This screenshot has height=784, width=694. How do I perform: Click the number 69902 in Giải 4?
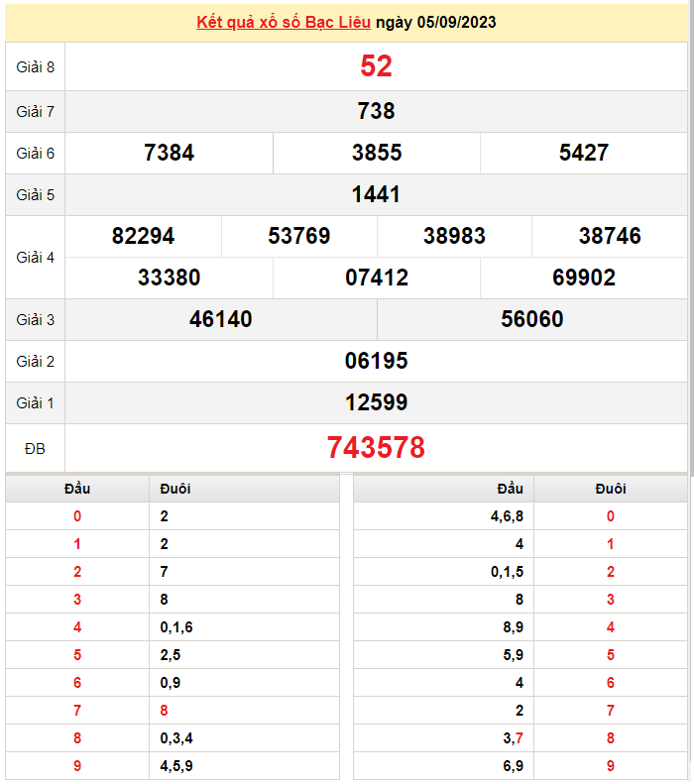584,278
